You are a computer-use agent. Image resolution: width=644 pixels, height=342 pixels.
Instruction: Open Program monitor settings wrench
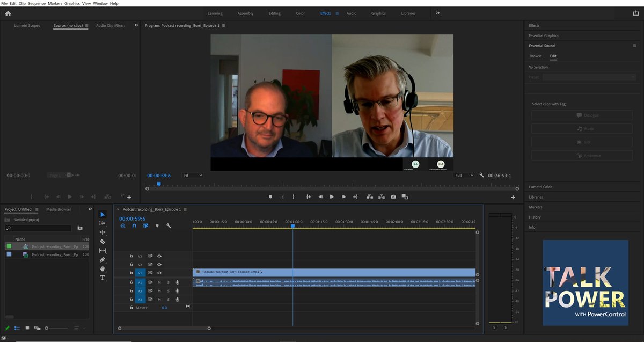(x=482, y=176)
